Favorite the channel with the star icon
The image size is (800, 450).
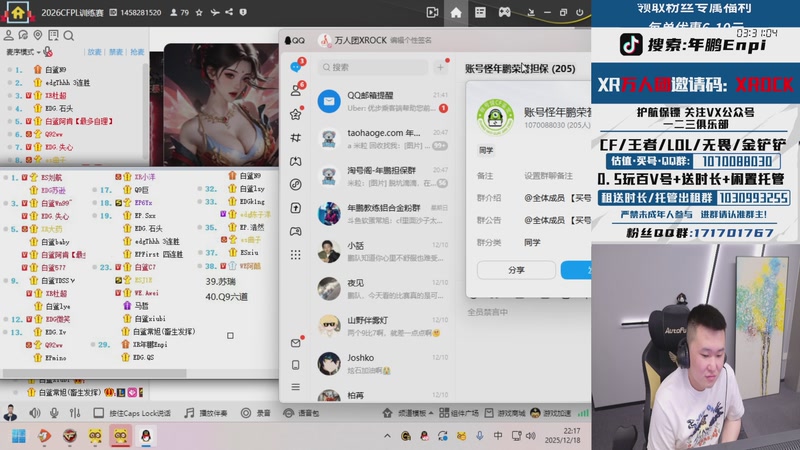tap(199, 12)
